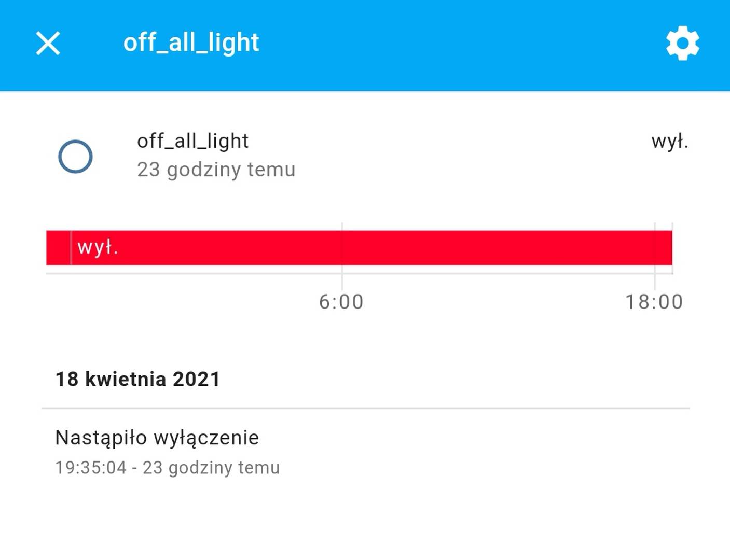Click the "23 godziny temu" text under the entity name
This screenshot has height=560, width=730.
click(216, 170)
